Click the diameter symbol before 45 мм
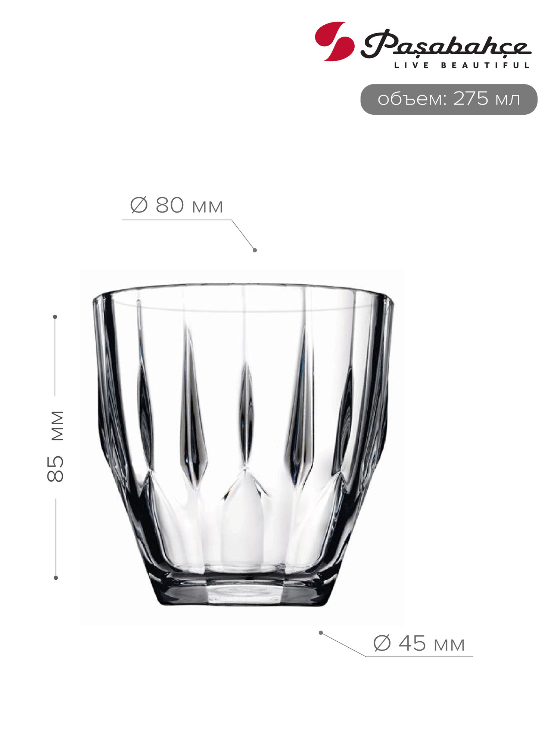Image resolution: width=560 pixels, height=747 pixels. [x=382, y=644]
